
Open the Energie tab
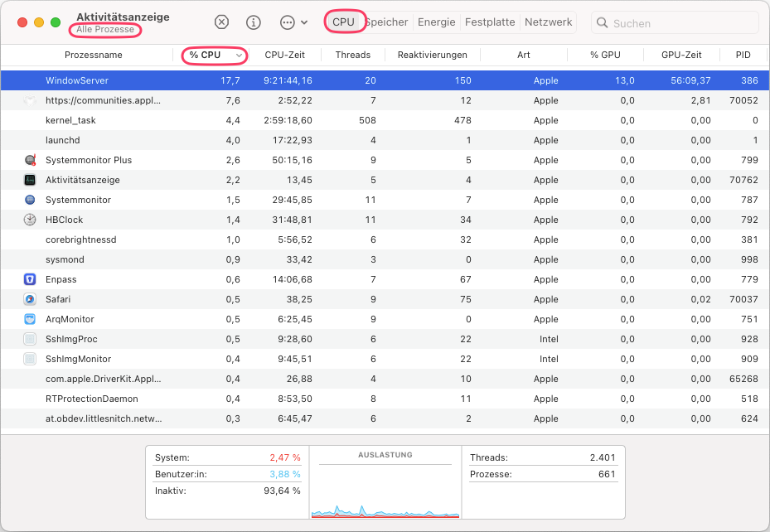pyautogui.click(x=436, y=22)
